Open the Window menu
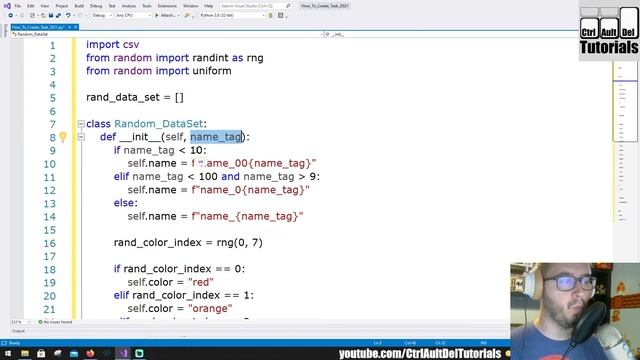The image size is (640, 360). click(x=190, y=6)
